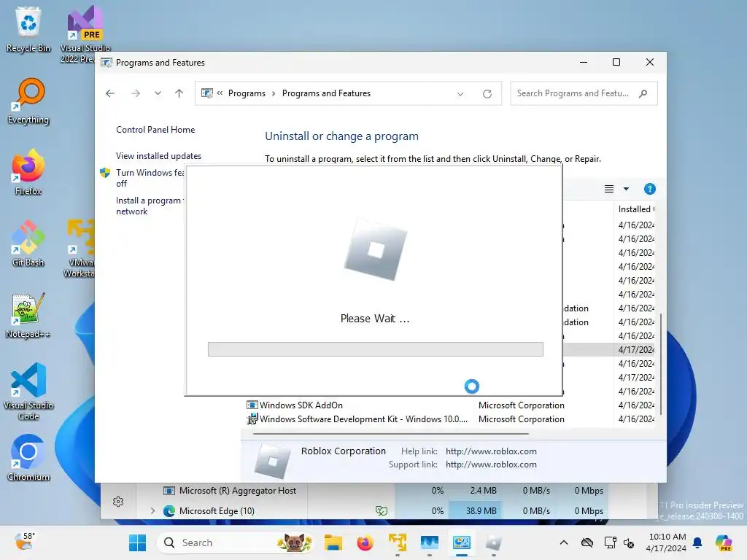Show hidden system tray icons

click(x=564, y=542)
